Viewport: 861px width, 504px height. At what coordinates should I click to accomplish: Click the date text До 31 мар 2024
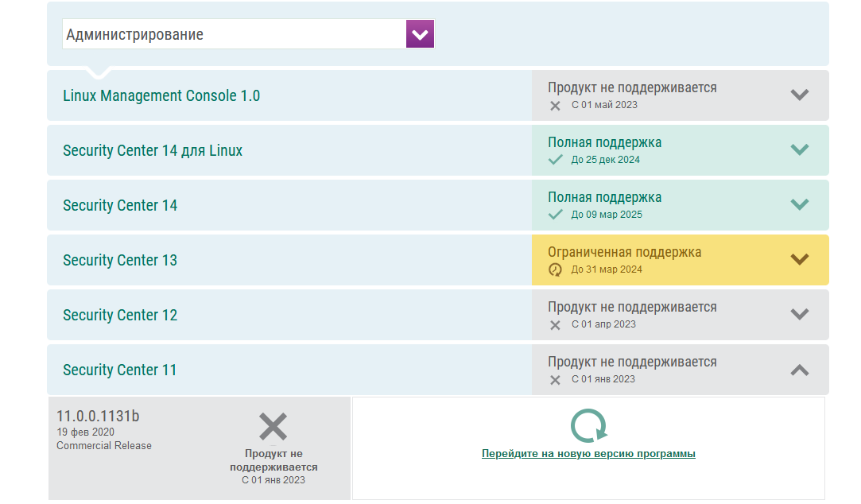pyautogui.click(x=607, y=269)
